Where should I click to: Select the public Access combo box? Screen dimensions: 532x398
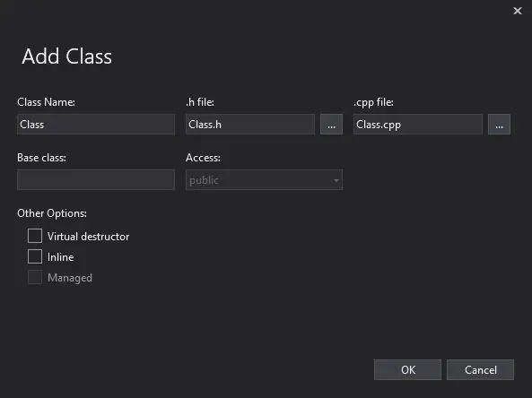[x=264, y=179]
